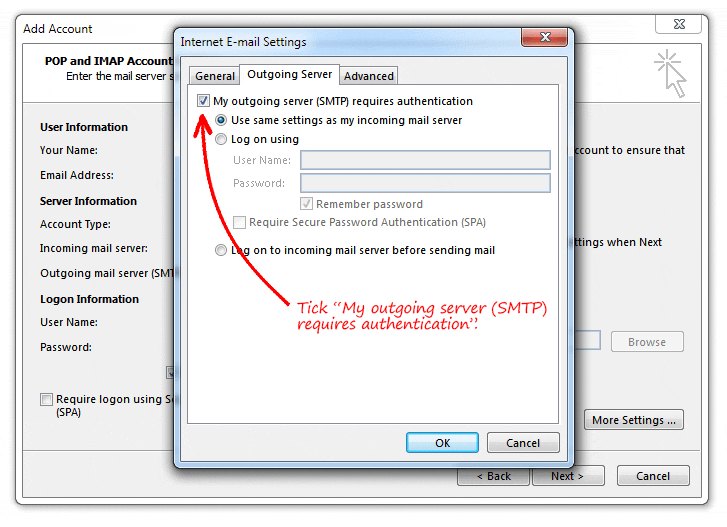Enable 'Require logon using' SPA checkbox in Add Account

click(x=46, y=399)
